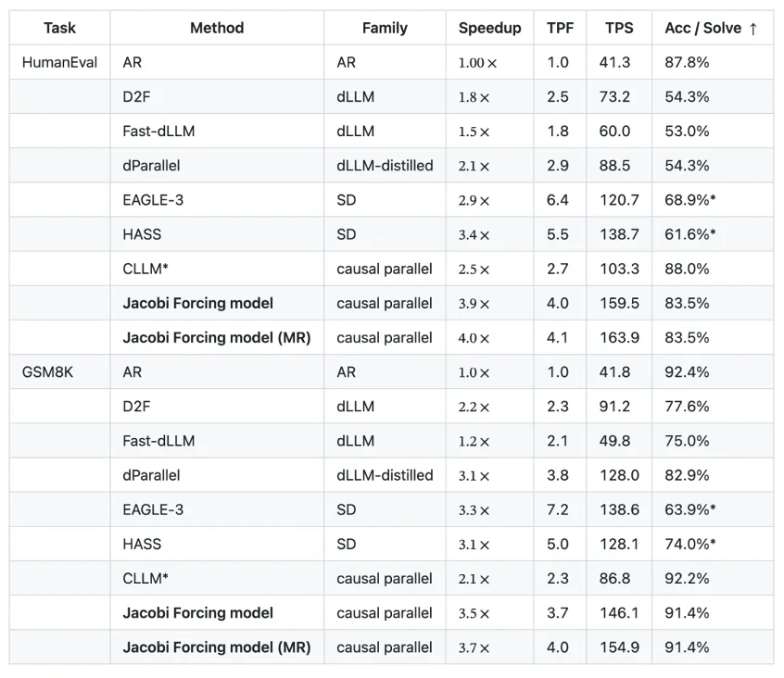784x678 pixels.
Task: Select the 49.8 TPS cell
Action: [x=614, y=441]
